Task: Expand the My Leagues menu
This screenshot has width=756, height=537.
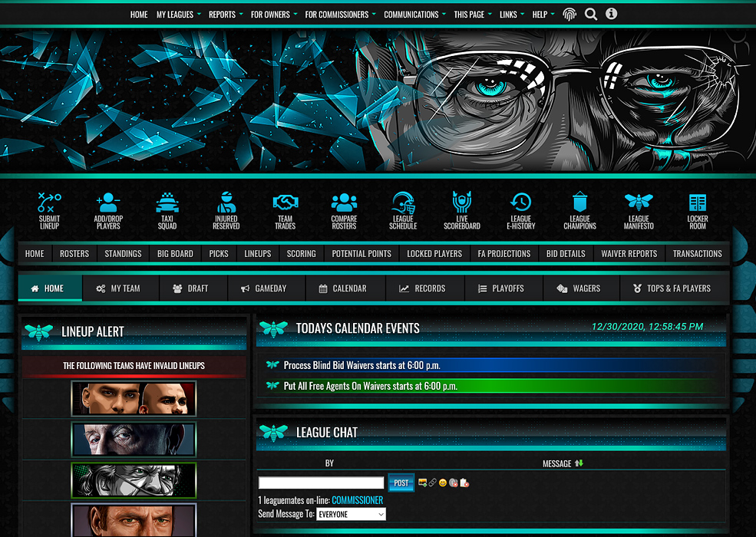Action: (178, 15)
